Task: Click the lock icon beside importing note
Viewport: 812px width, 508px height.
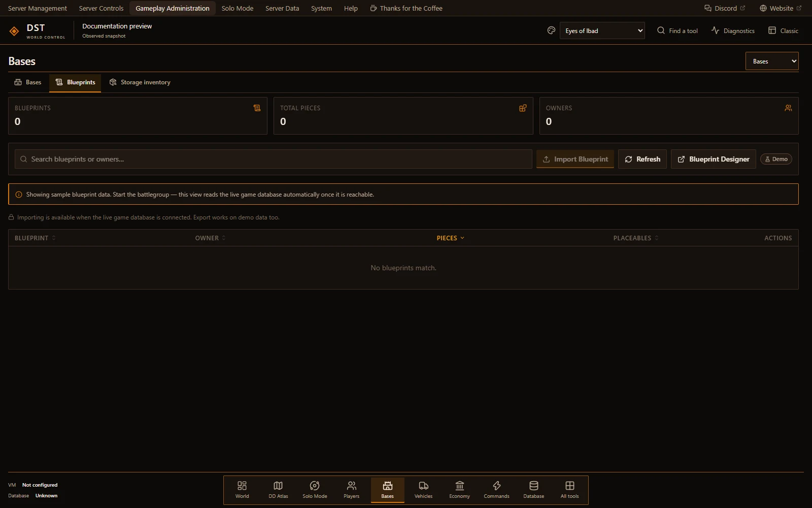Action: pyautogui.click(x=11, y=217)
